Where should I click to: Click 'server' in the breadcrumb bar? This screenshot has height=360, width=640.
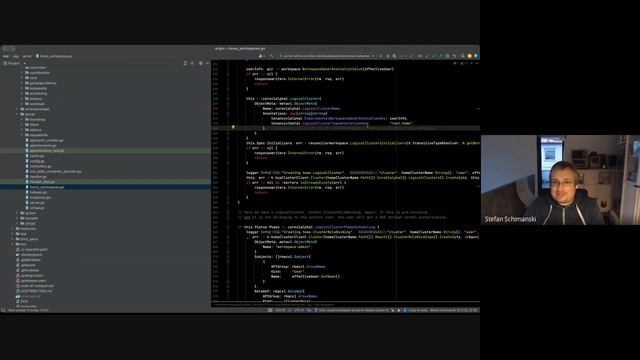27,56
